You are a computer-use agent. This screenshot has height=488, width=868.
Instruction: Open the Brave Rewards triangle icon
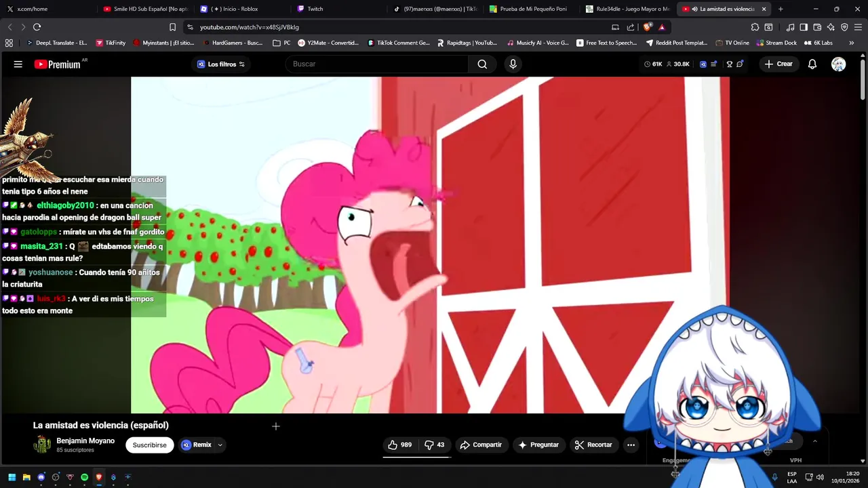tap(662, 27)
